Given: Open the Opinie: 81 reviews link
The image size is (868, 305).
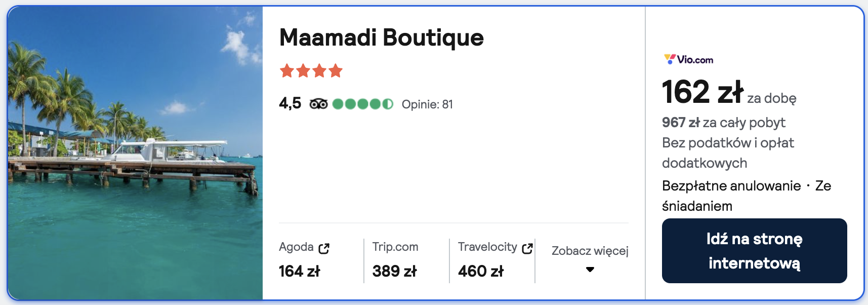Looking at the screenshot, I should [x=427, y=104].
